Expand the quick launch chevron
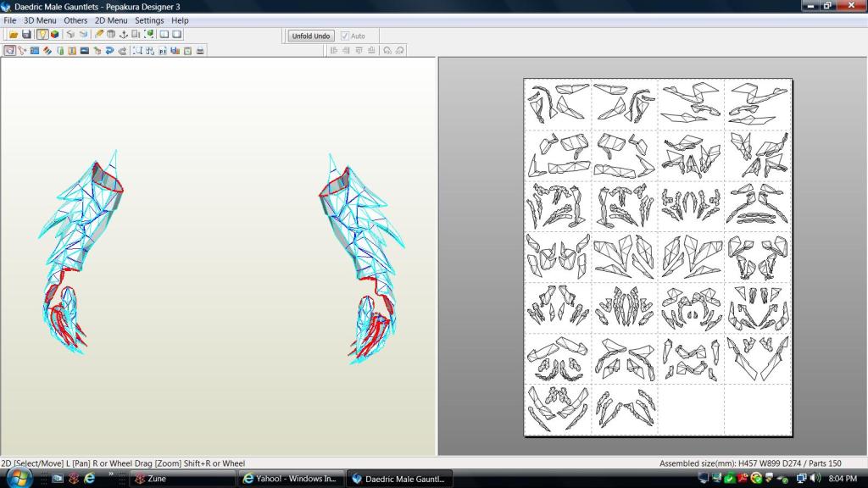Viewport: 868px width, 488px height. pos(111,474)
